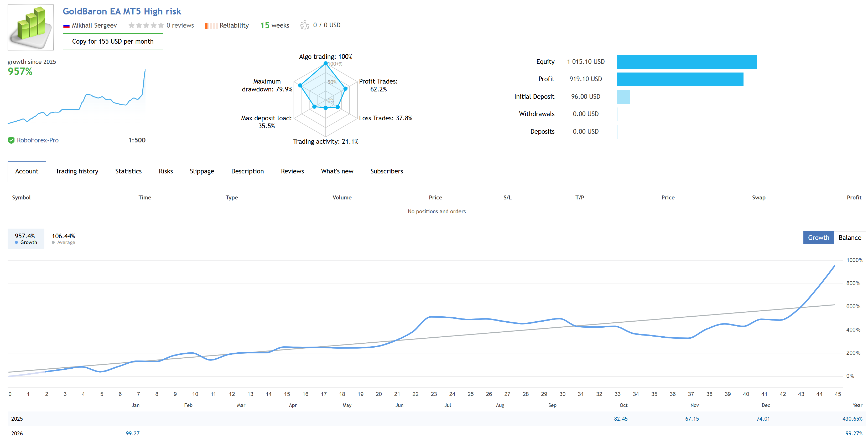Open the RoboForex-Pro broker link

[x=37, y=140]
